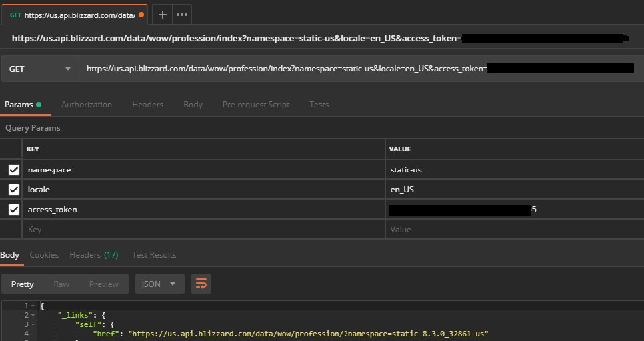
Task: Click the en_US value cell
Action: tap(515, 190)
